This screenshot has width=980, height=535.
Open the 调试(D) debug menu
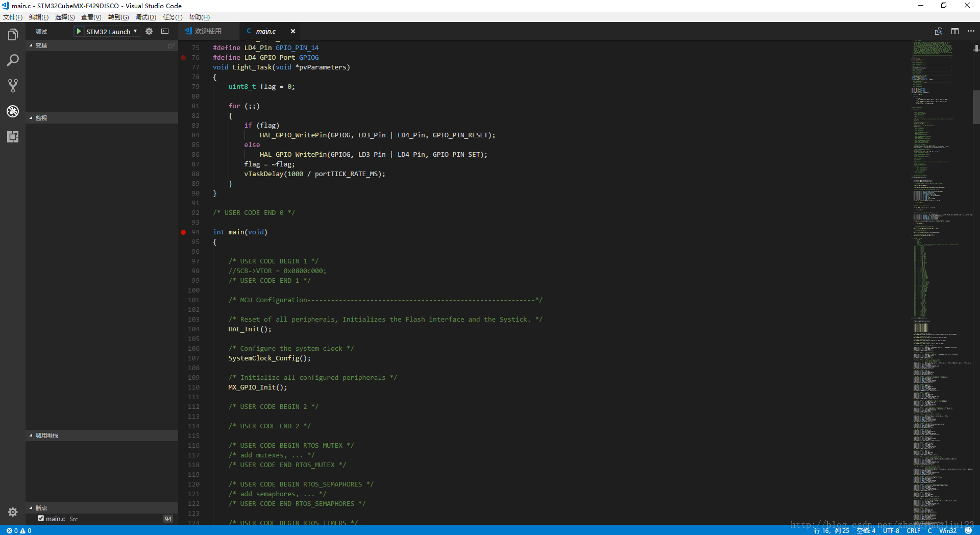[x=145, y=17]
